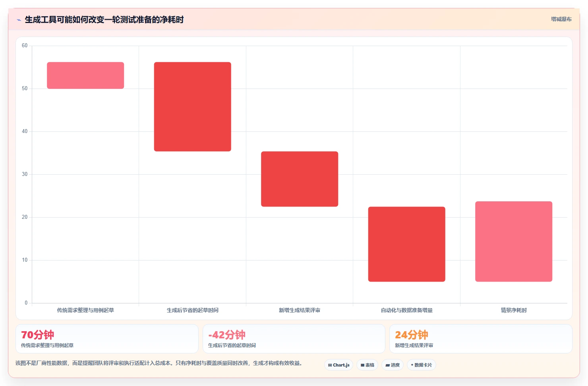
Task: Click y-axis value 0
Action: pyautogui.click(x=26, y=303)
